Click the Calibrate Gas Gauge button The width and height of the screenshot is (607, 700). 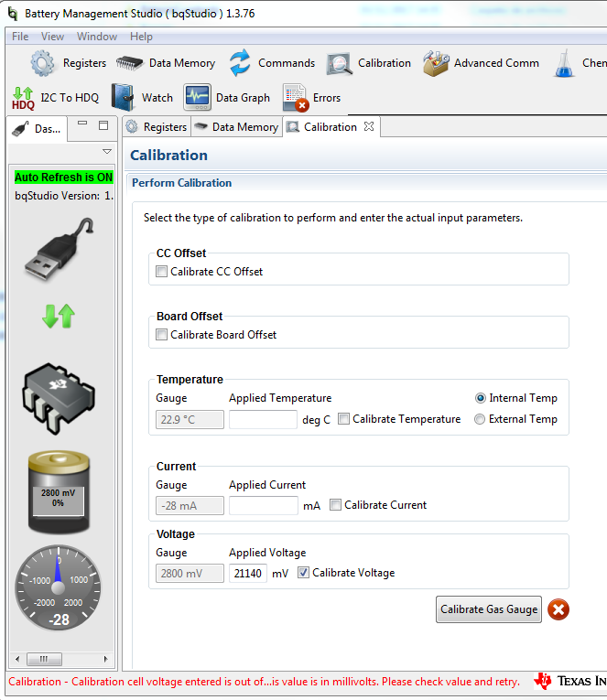(x=489, y=609)
